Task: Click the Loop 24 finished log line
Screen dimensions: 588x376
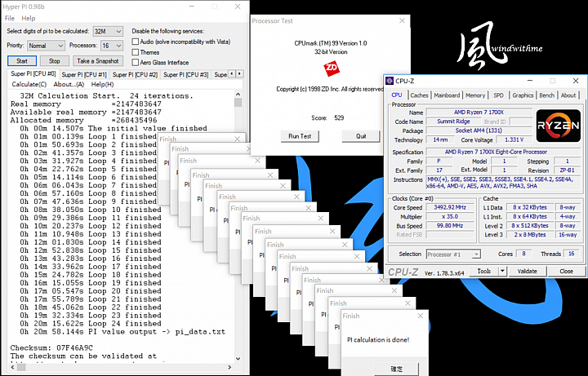Action: pos(91,324)
